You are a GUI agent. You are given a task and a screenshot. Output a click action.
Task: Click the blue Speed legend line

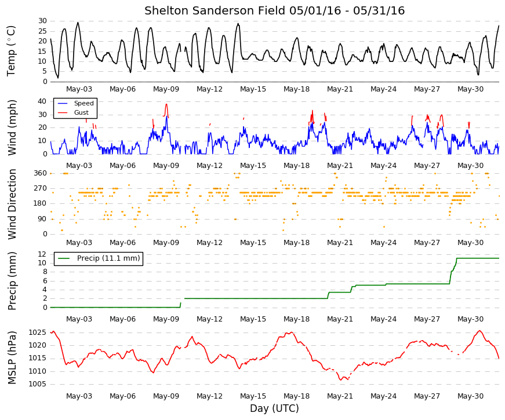63,103
